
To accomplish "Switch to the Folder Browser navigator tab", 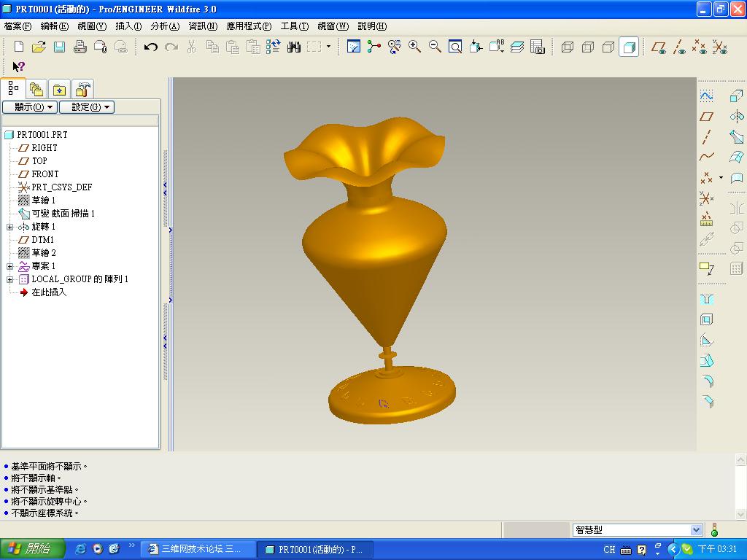I will (x=36, y=89).
